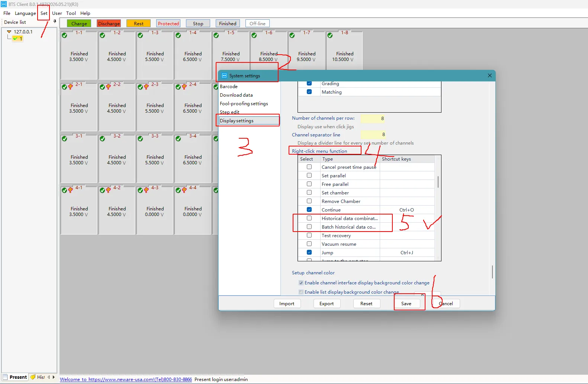Viewport: 588px width, 384px height.
Task: Select channel 1-8 status check icon
Action: [x=330, y=35]
